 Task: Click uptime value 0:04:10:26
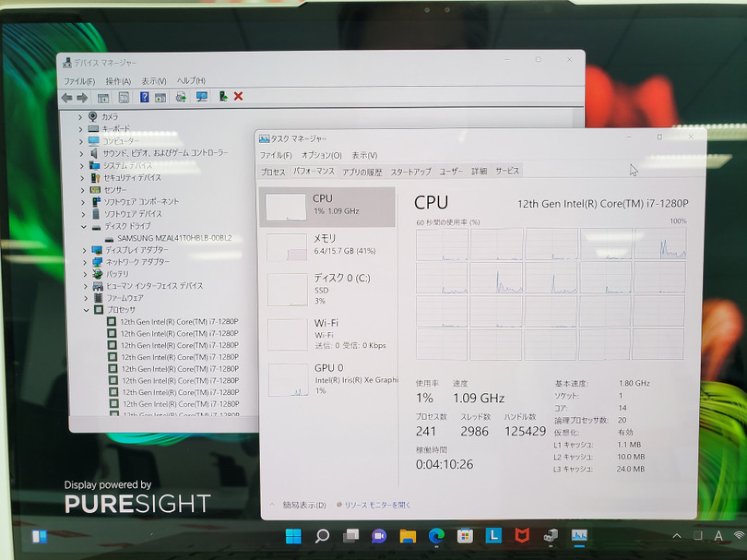pos(445,464)
